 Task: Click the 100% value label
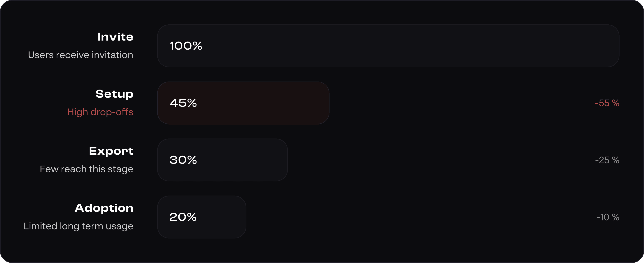186,46
